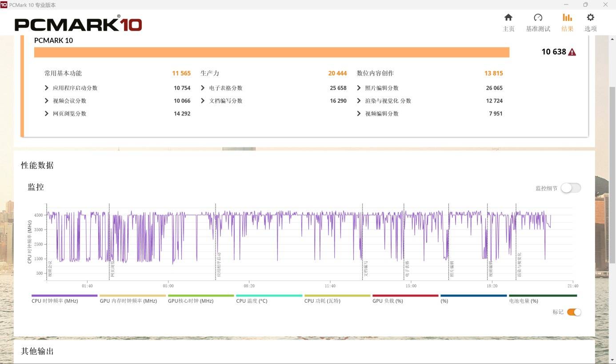Screen dimensions: 616x364
Task: Open the 基准测试 benchmarks tab
Action: click(538, 23)
